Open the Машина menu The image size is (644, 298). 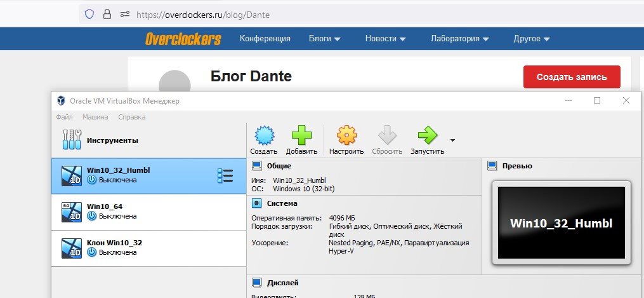(95, 117)
